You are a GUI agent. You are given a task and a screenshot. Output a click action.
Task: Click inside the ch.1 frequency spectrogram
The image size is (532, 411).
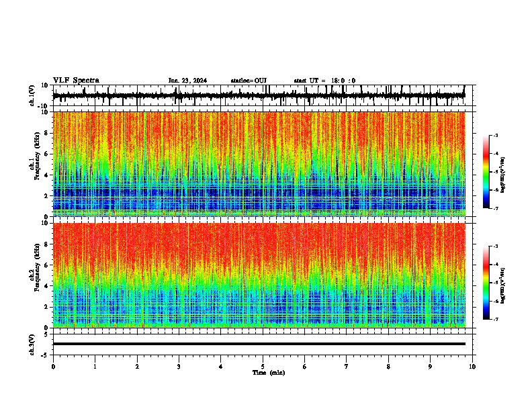(x=259, y=164)
